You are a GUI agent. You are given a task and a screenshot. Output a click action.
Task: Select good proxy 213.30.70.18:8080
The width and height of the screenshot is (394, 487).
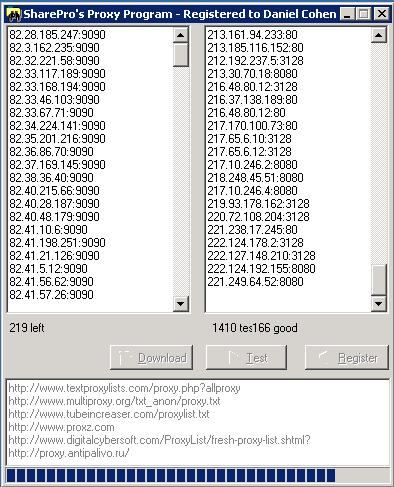point(252,74)
